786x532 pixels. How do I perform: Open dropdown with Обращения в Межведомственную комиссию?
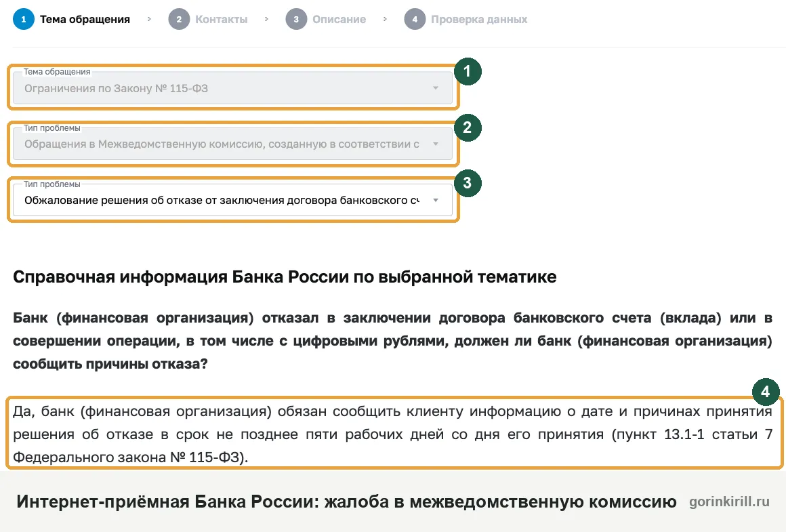click(232, 144)
